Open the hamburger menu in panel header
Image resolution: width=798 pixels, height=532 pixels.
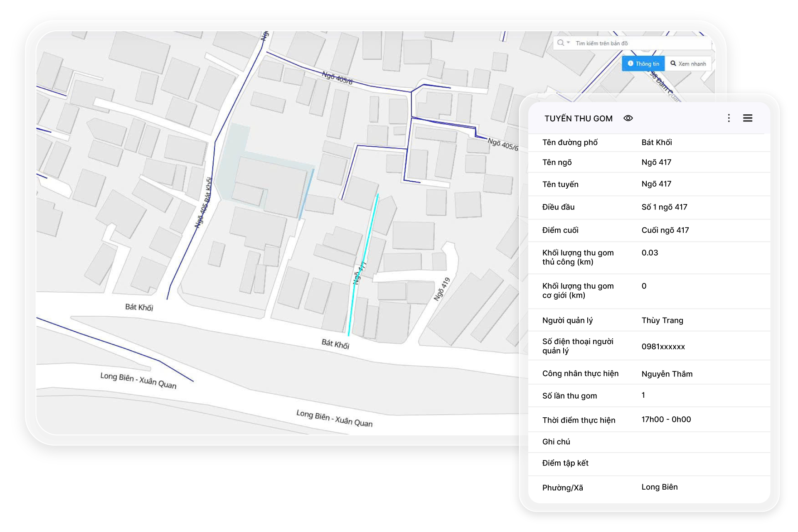(747, 118)
